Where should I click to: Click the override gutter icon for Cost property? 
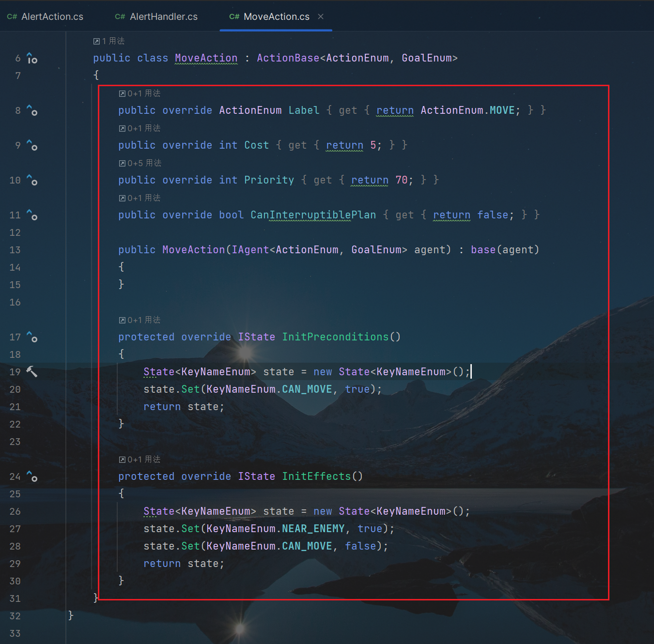[x=32, y=146]
